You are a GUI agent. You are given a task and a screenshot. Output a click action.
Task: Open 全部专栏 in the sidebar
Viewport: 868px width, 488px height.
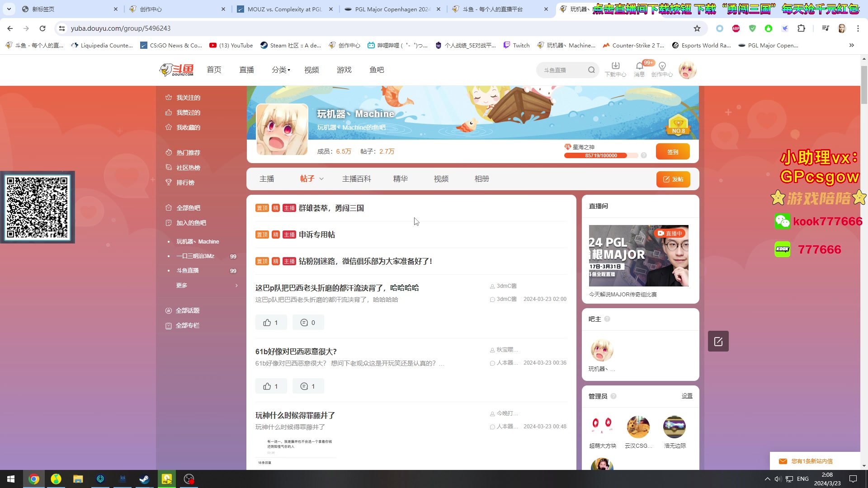coord(187,325)
